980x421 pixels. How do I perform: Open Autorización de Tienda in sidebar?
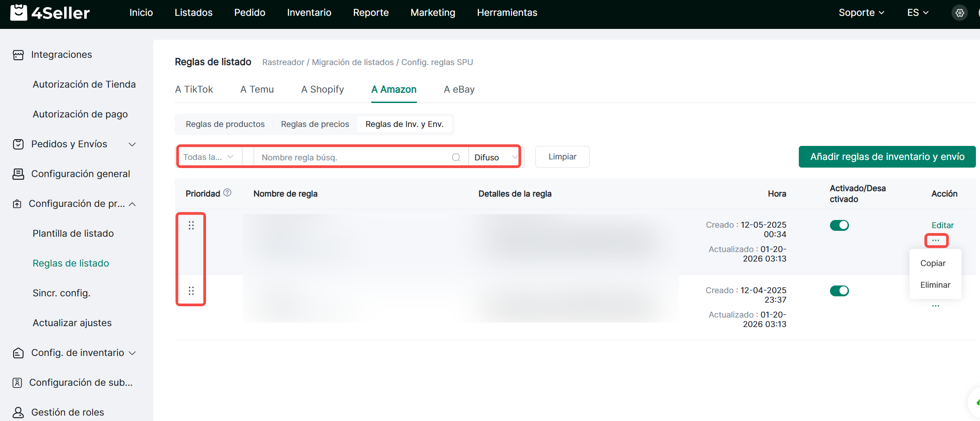[x=84, y=84]
